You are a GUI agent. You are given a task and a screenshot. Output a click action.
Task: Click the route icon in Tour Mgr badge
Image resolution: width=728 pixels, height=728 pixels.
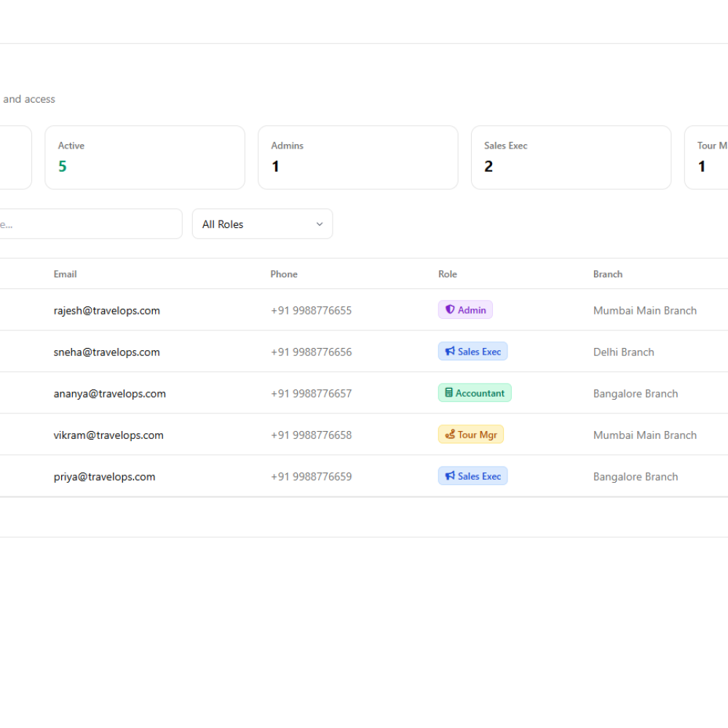[x=450, y=435]
